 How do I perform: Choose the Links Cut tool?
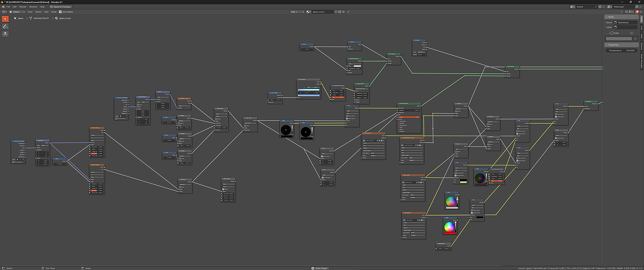click(5, 34)
